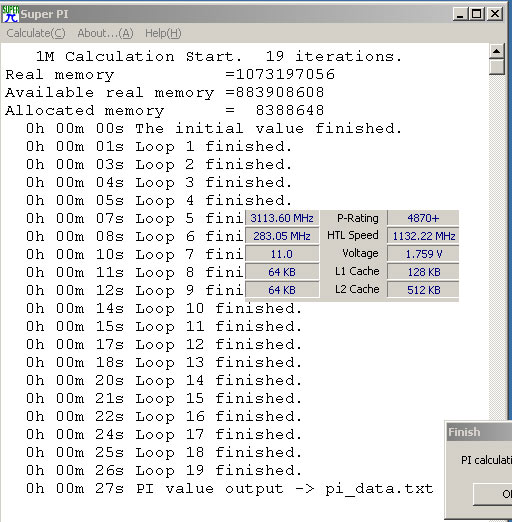This screenshot has height=522, width=512.
Task: Click the P-Rating label
Action: pyautogui.click(x=358, y=218)
